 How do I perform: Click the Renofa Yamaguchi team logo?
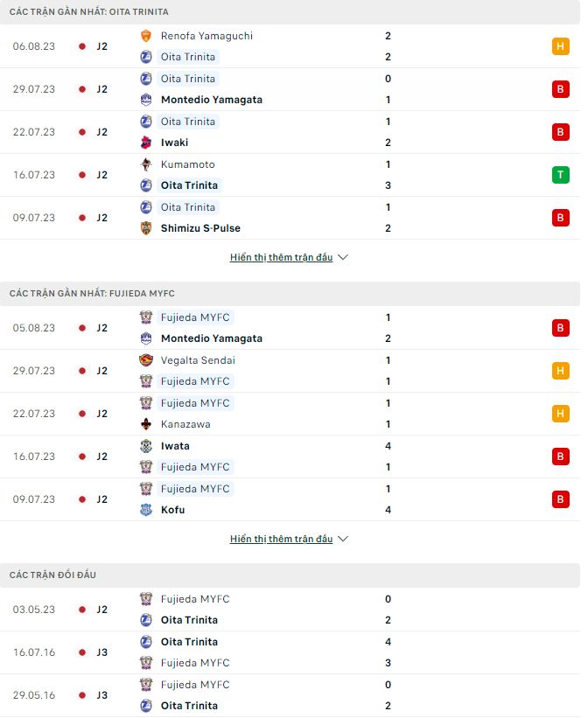point(146,36)
